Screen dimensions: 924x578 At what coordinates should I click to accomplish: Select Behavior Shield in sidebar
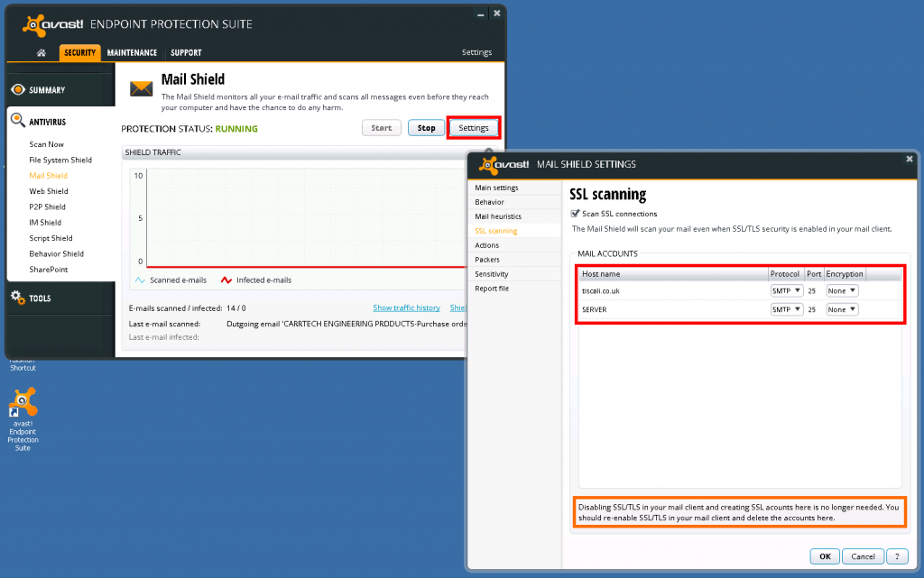57,253
